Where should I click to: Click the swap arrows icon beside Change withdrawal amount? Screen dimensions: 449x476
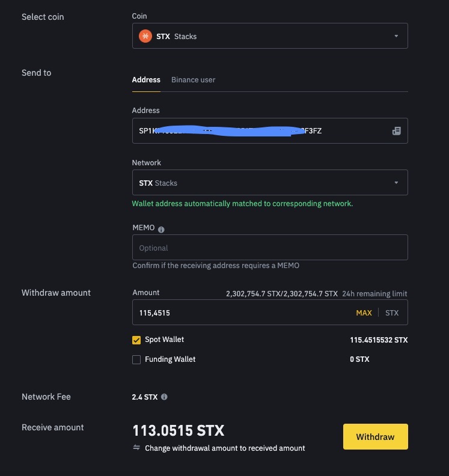[136, 448]
